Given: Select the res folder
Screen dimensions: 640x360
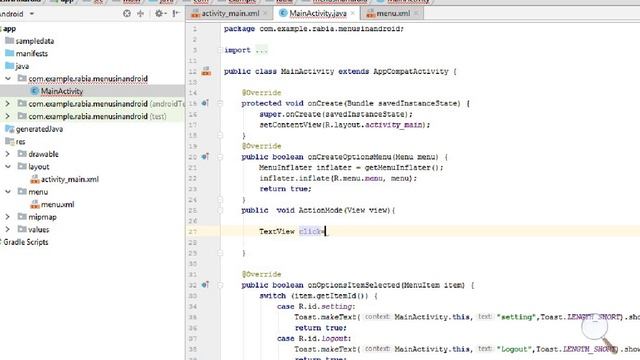Looking at the screenshot, I should 20,142.
